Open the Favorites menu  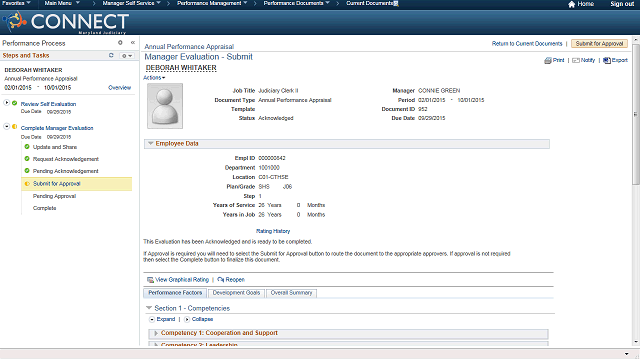(x=16, y=3)
